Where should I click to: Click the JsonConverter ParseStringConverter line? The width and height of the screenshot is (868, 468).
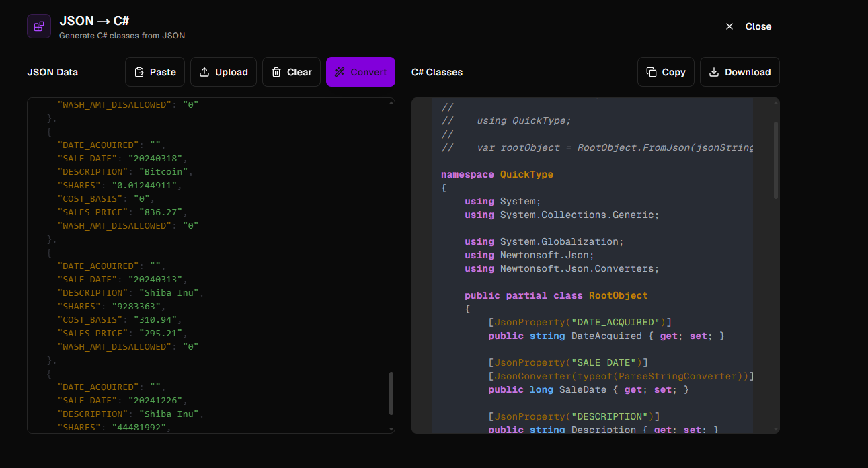tap(621, 376)
